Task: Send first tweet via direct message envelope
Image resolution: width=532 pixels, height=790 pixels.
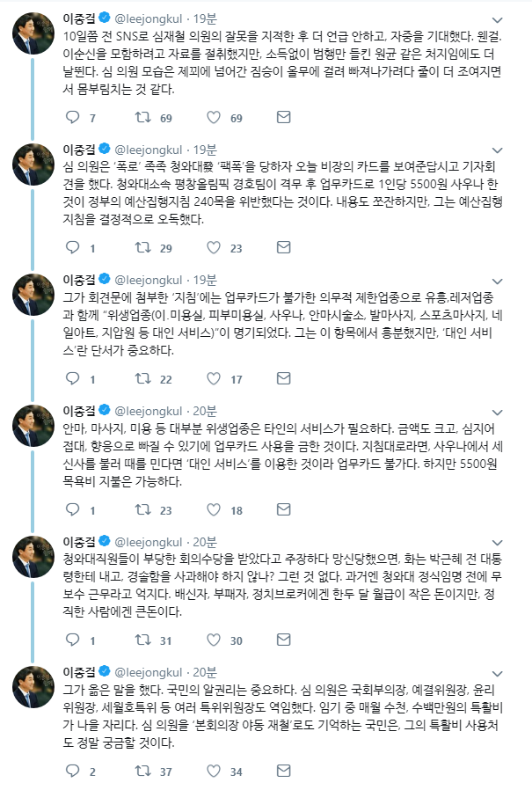Action: click(x=283, y=117)
